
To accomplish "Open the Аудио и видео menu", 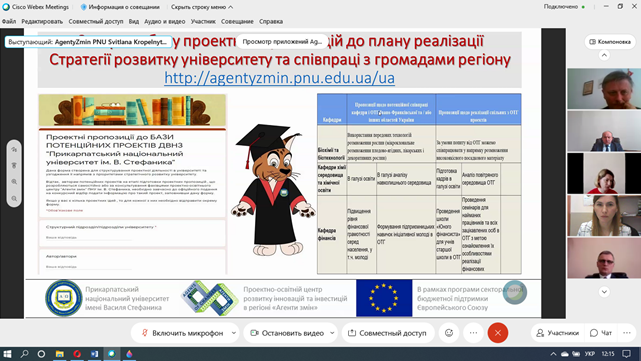I will tap(164, 21).
